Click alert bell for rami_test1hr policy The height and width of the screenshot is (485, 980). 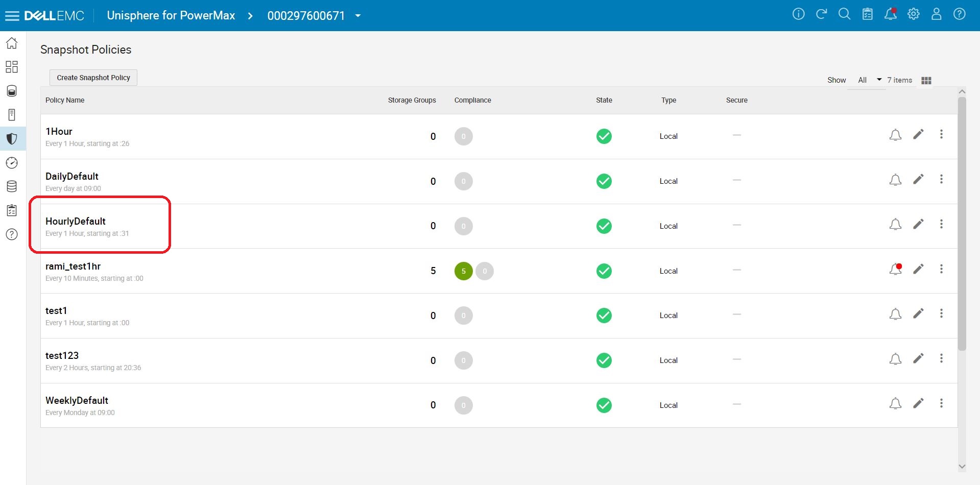895,269
